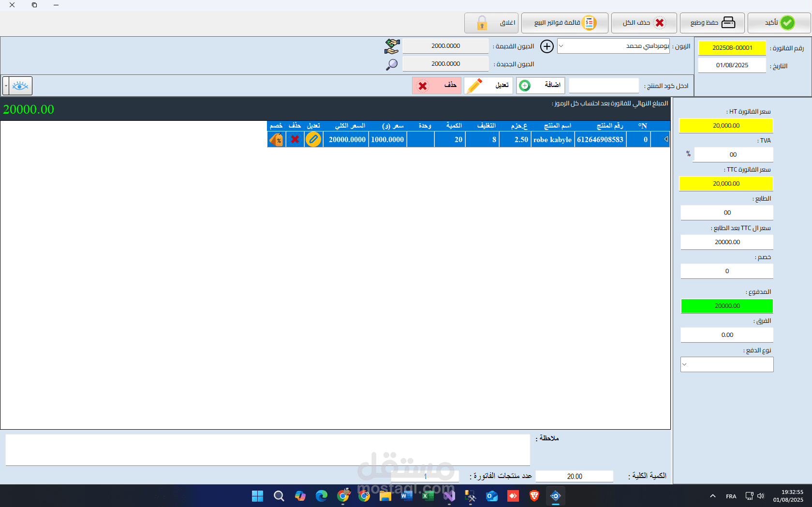812x507 pixels.
Task: Click the تعديل edit button with pencil
Action: pos(488,86)
